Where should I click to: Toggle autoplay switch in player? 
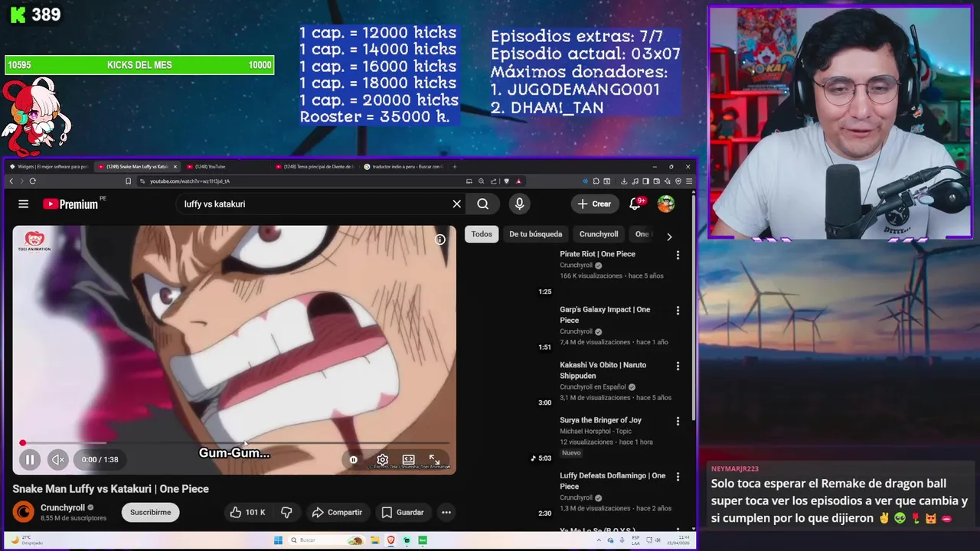coord(353,460)
